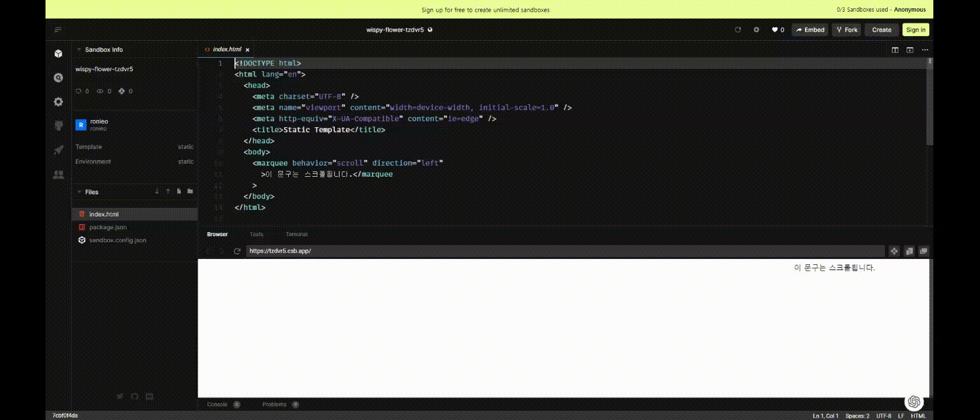Create a new folder in Files
Viewport: 980px width, 420px height.
[190, 191]
